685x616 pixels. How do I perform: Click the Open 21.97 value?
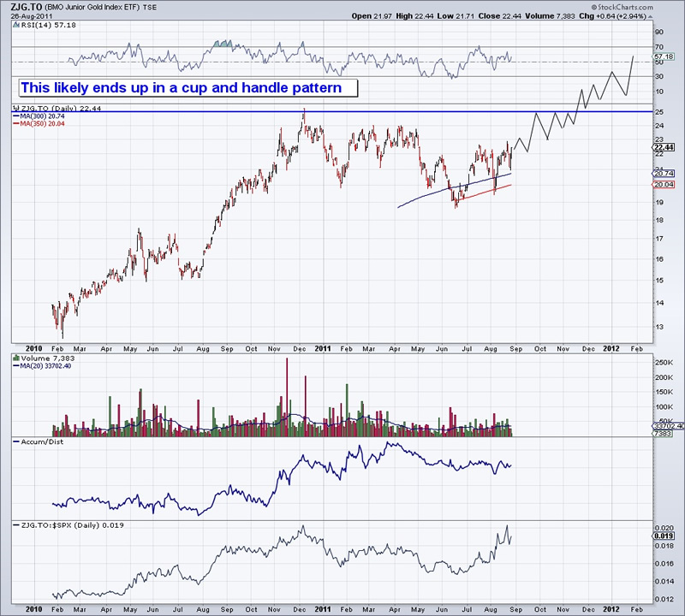pos(372,16)
